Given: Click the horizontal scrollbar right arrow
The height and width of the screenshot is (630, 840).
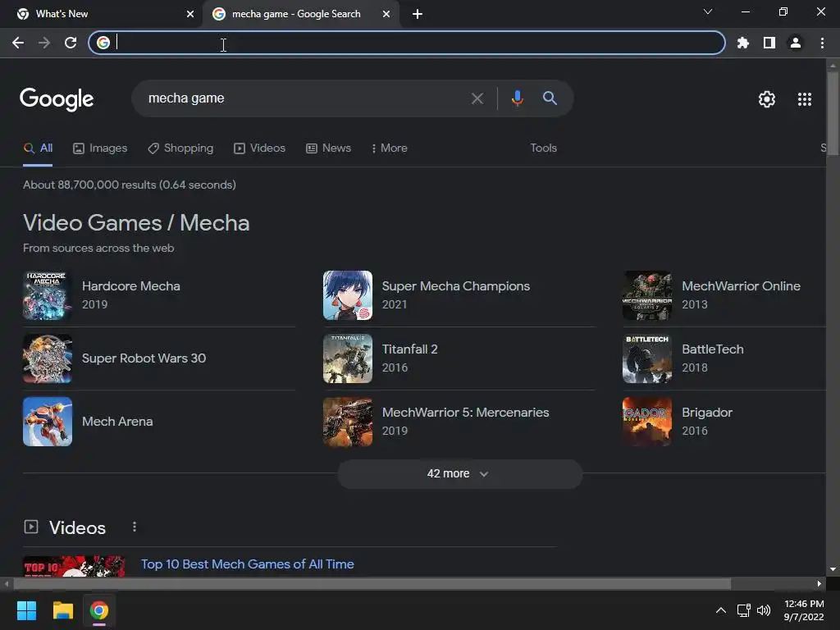Looking at the screenshot, I should [819, 583].
